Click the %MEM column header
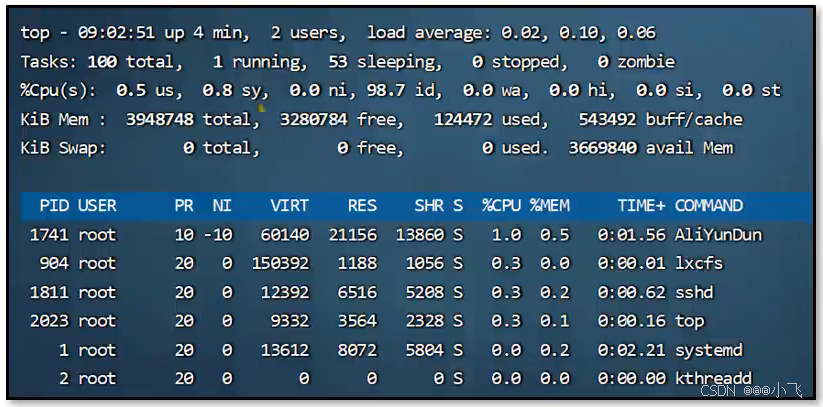This screenshot has height=407, width=823. pyautogui.click(x=550, y=205)
